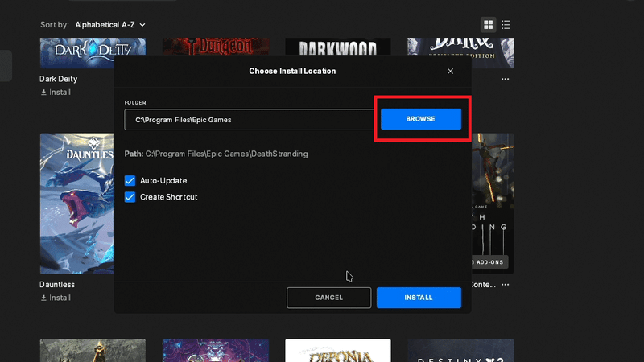Open the Death Stranding game thumbnail

[493, 204]
